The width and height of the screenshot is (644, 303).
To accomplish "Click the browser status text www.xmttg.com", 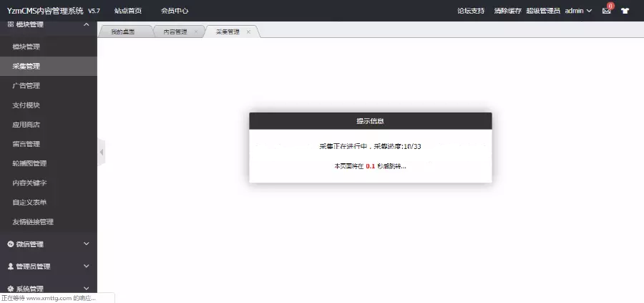I will (x=49, y=298).
